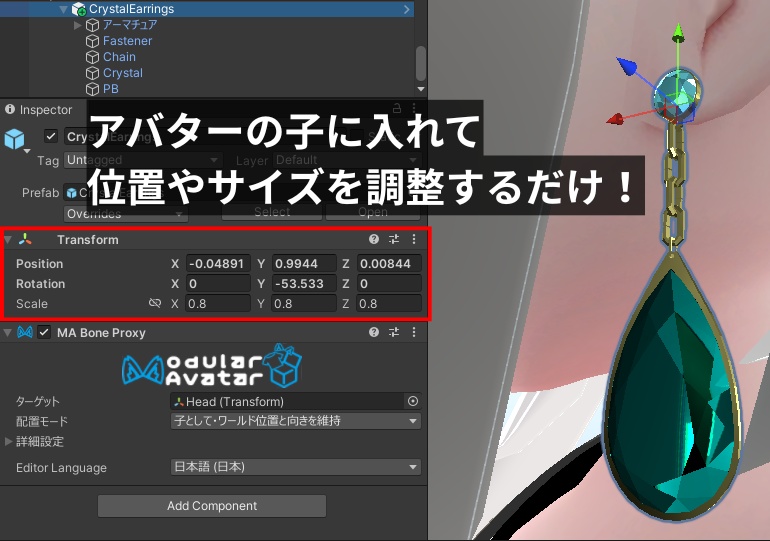Viewport: 770px width, 541px height.
Task: Click Scale X field
Action: 218,304
